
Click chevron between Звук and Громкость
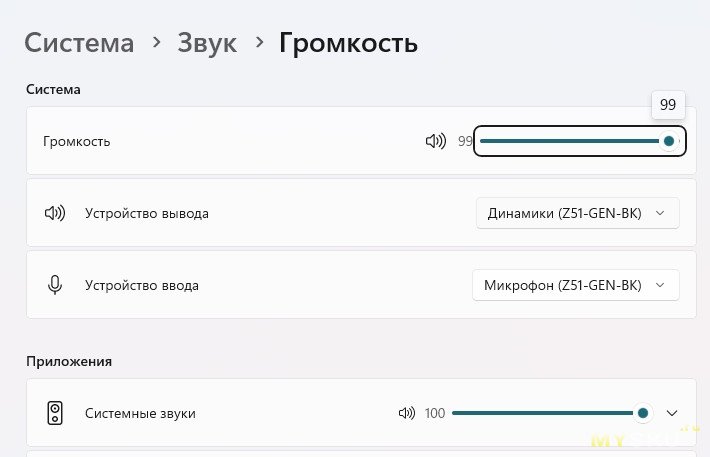(x=259, y=43)
